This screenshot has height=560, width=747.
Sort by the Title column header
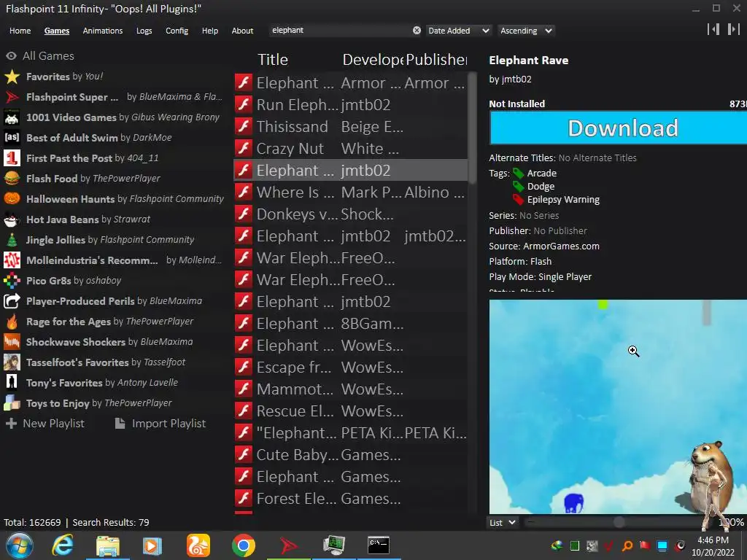pos(273,60)
